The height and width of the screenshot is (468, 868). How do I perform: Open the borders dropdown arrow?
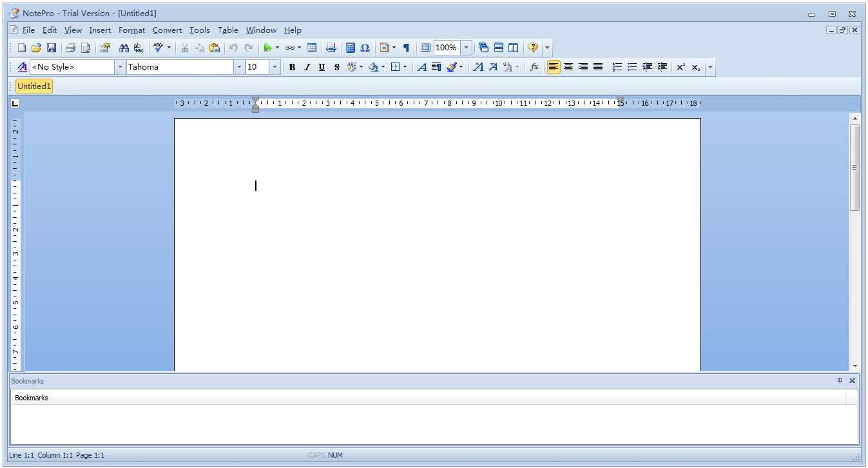pos(405,67)
